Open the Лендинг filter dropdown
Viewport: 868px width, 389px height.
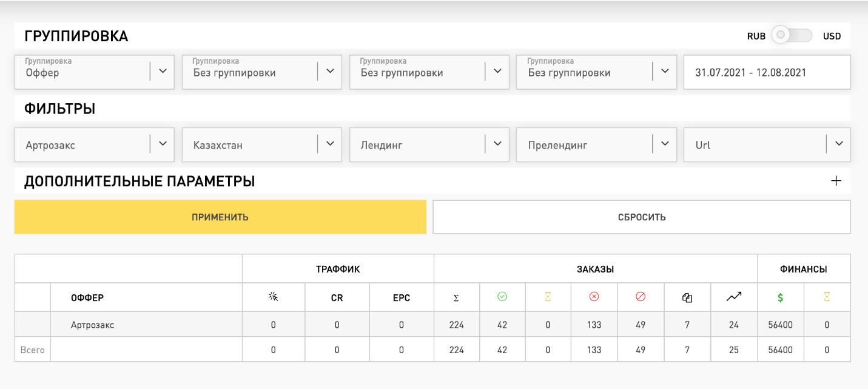point(429,144)
